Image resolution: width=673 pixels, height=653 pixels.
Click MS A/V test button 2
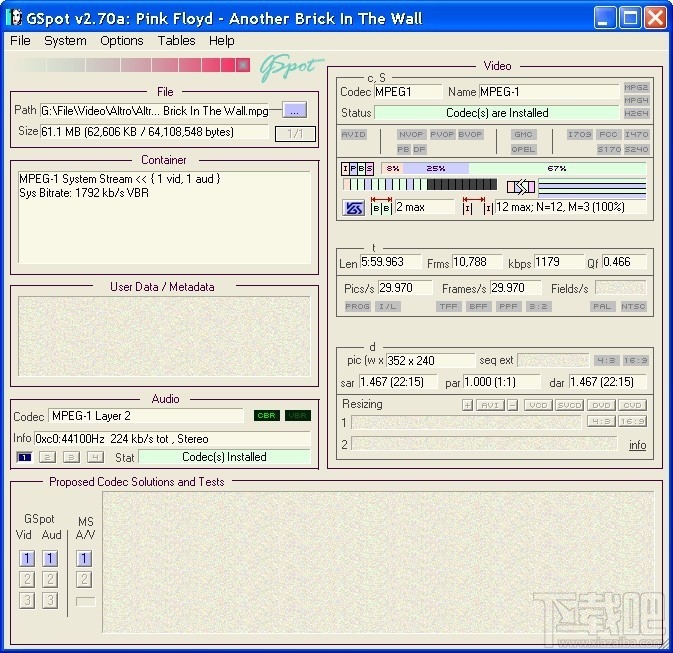[x=84, y=580]
